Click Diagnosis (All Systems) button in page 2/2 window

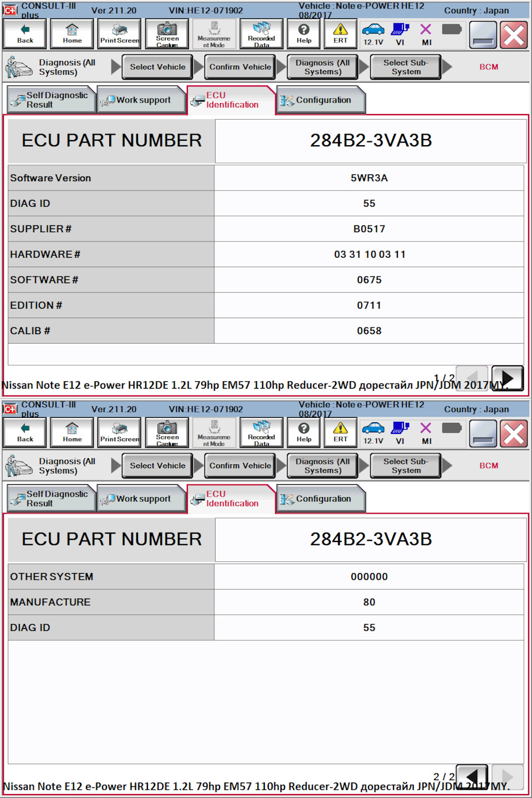tap(323, 466)
